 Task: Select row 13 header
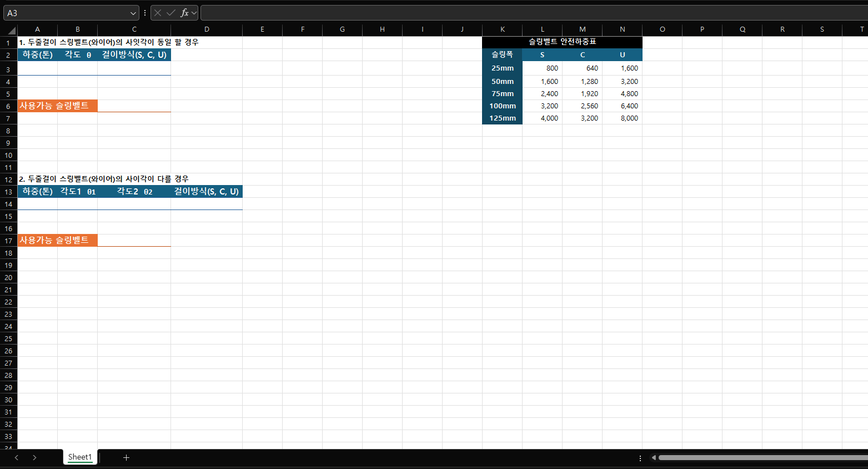click(8, 192)
